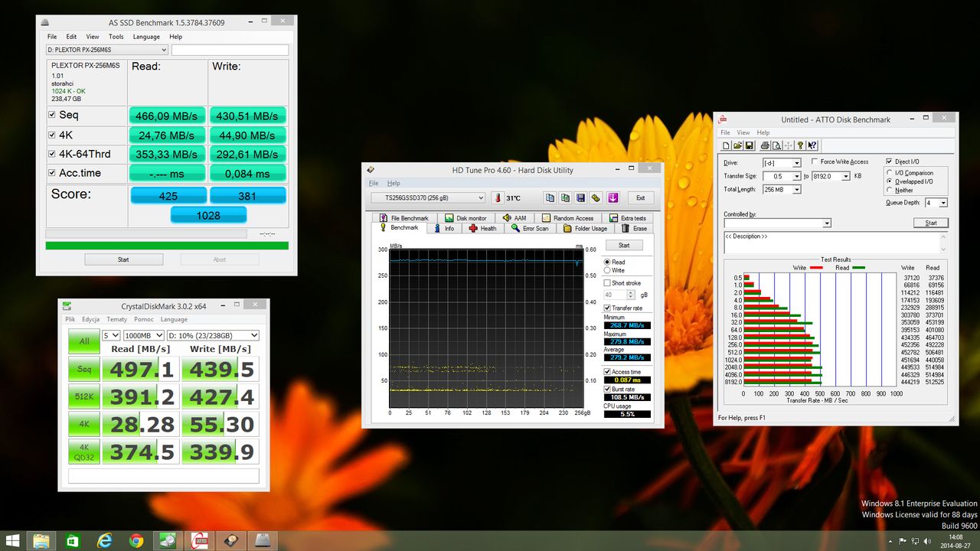Screen dimensions: 980x551
Task: Switch to the Health tab in HD Tune
Action: (483, 228)
